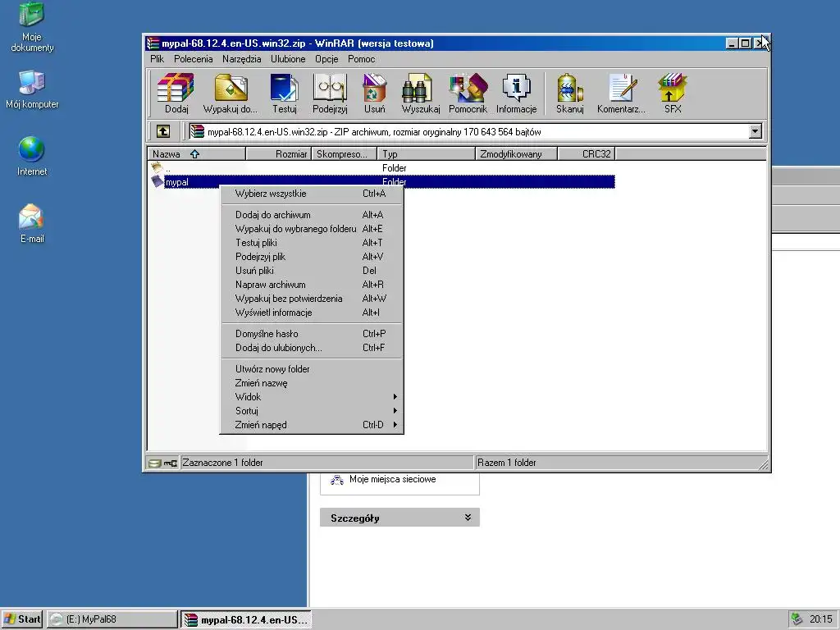Click 'Zaznaczone 1 folder' status text
The height and width of the screenshot is (630, 840).
[222, 463]
